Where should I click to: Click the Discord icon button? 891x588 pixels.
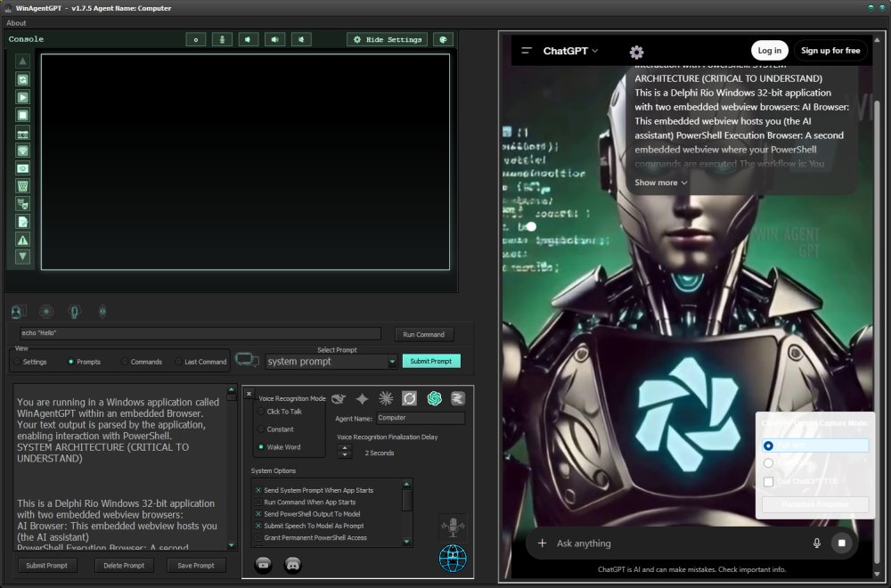[292, 564]
